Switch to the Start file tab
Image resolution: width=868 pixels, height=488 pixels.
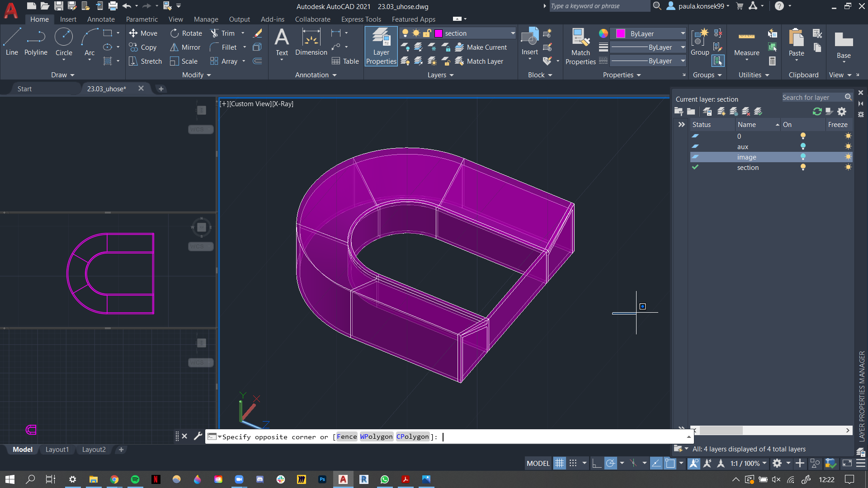point(24,89)
